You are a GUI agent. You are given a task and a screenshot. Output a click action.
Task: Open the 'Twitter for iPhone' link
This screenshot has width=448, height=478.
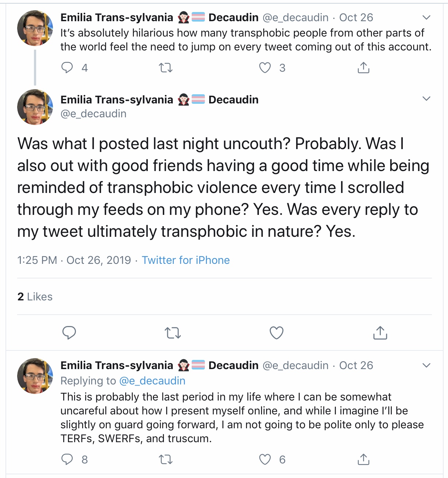(x=185, y=260)
